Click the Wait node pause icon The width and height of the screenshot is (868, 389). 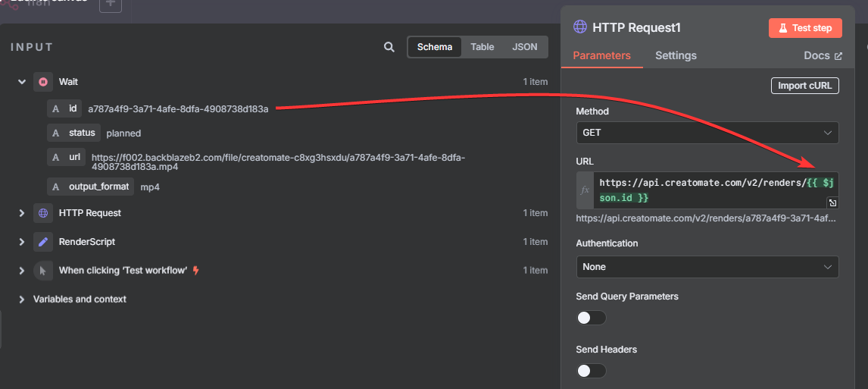(x=43, y=82)
